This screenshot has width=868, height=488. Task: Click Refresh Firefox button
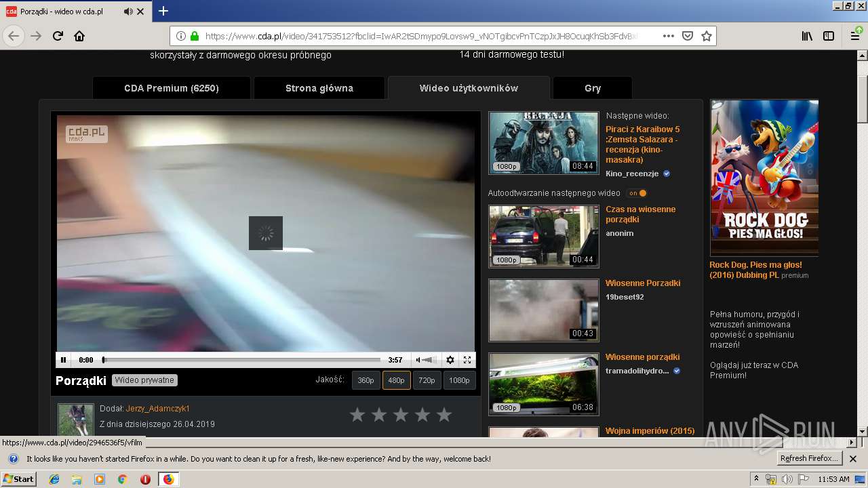coord(810,459)
